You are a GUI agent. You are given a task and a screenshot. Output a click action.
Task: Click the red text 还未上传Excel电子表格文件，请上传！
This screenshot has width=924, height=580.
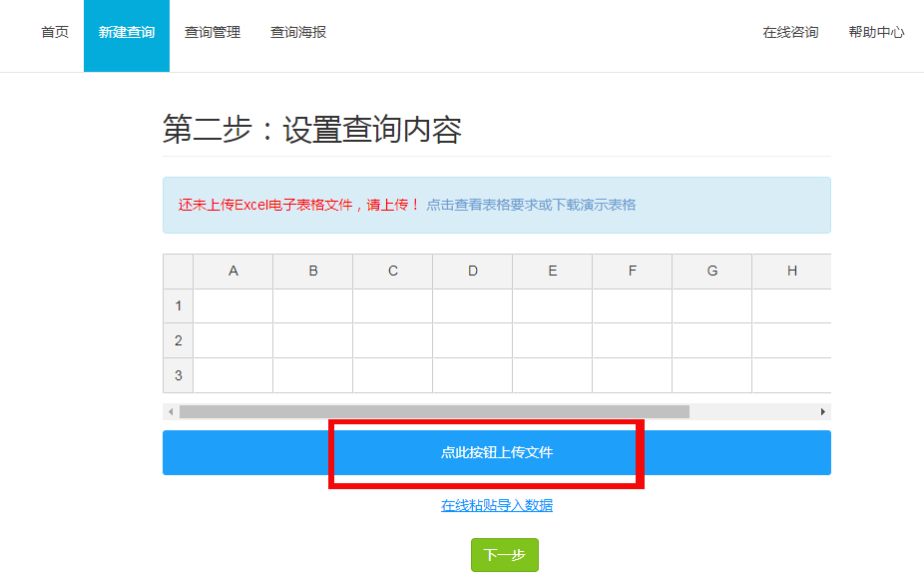298,205
